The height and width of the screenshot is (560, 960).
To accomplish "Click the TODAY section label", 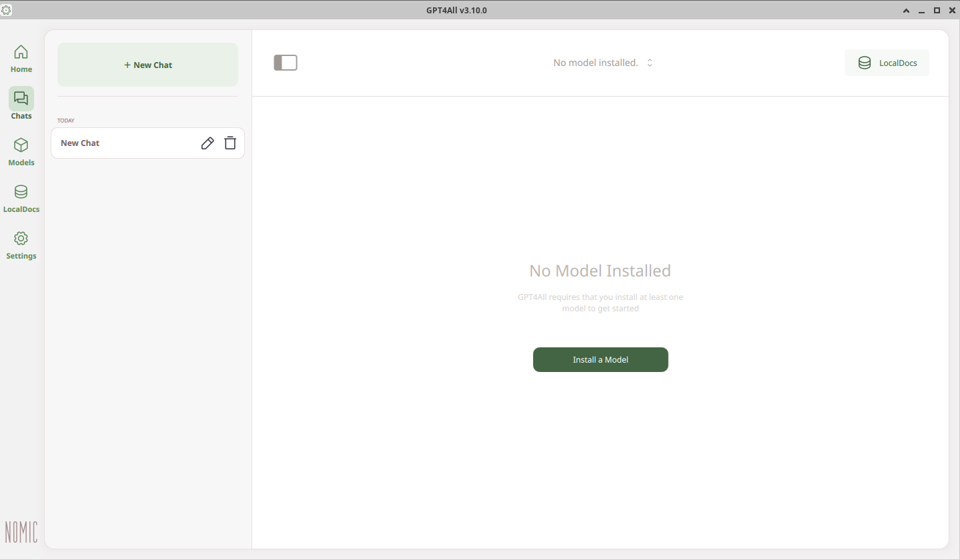I will 66,121.
